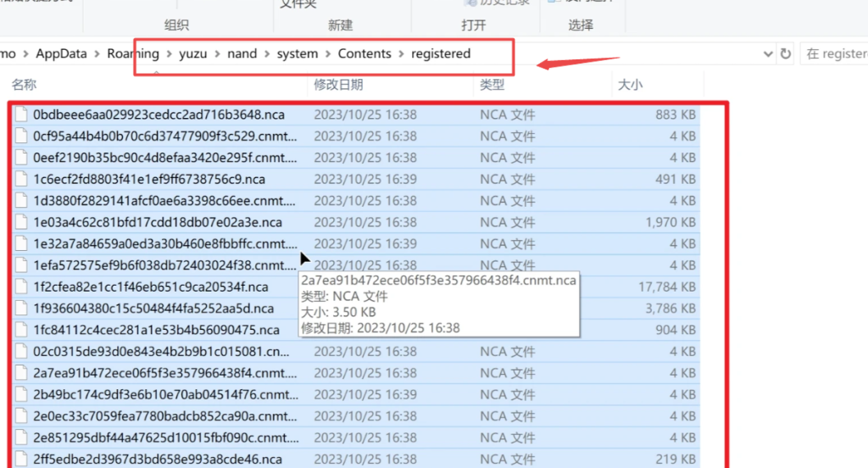Image resolution: width=868 pixels, height=468 pixels.
Task: Open the address bar history dropdown arrow
Action: (x=768, y=54)
